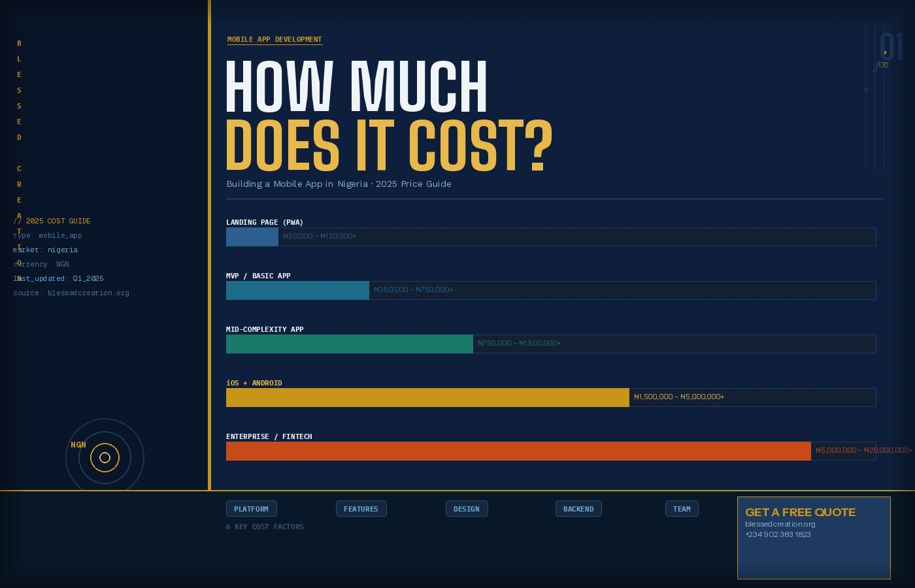The width and height of the screenshot is (915, 588).
Task: Click the GET A FREE QUOTE heading
Action: (800, 512)
